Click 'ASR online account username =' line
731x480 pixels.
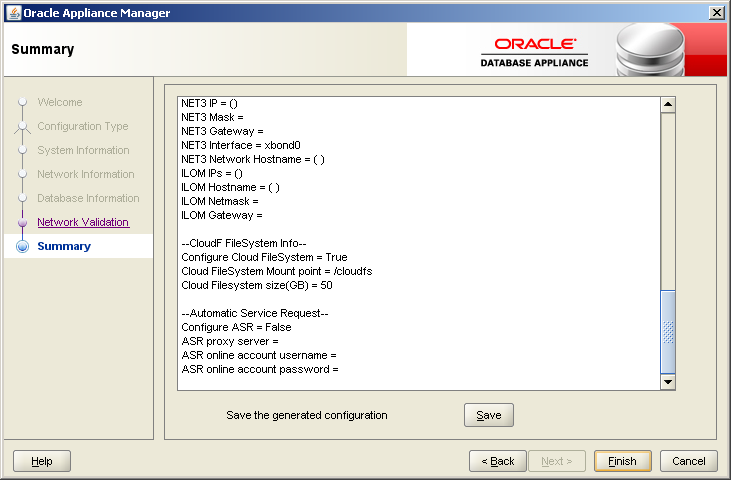point(258,355)
